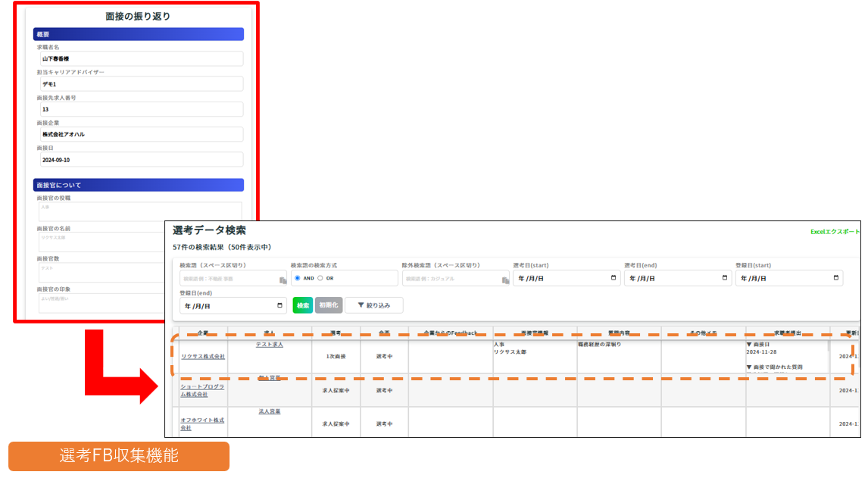Open calendar picker for 選考日(end)
The image size is (868, 478).
coord(725,278)
